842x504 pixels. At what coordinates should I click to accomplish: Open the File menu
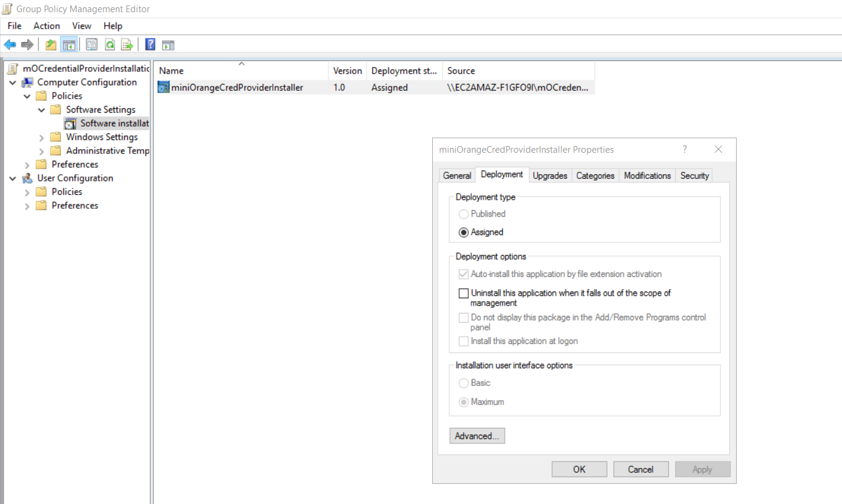(x=14, y=26)
